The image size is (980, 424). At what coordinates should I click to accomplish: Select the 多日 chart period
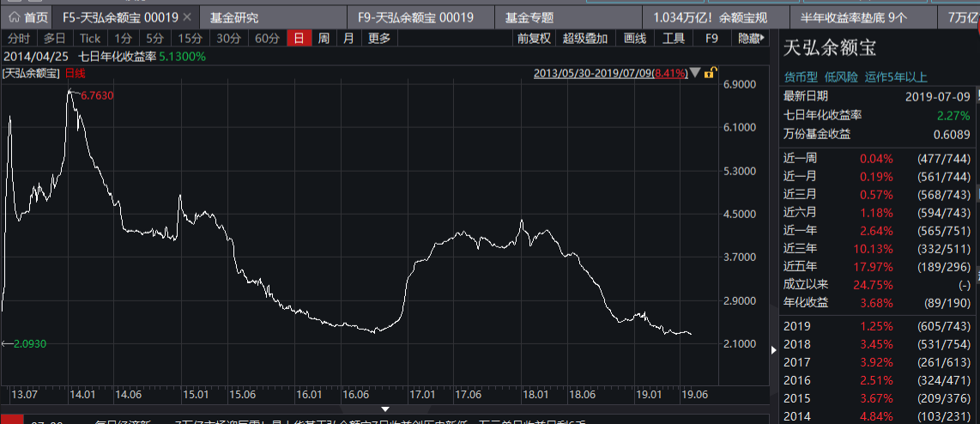(x=54, y=38)
